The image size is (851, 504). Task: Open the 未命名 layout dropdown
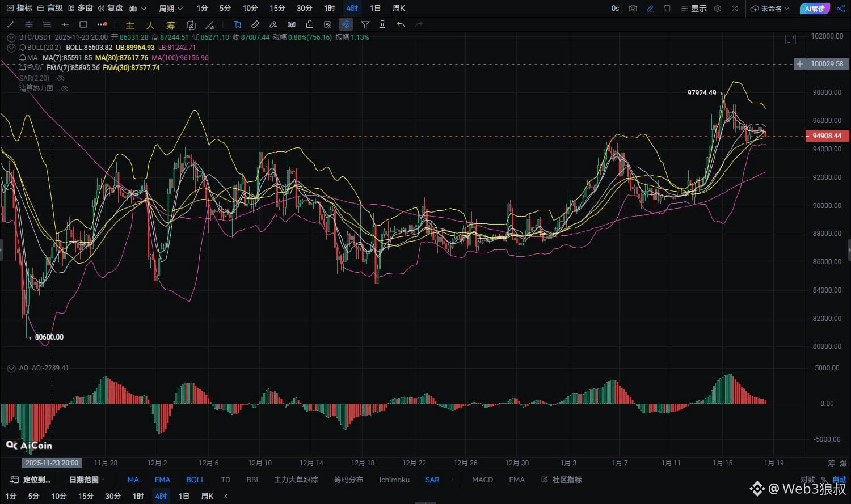point(770,9)
